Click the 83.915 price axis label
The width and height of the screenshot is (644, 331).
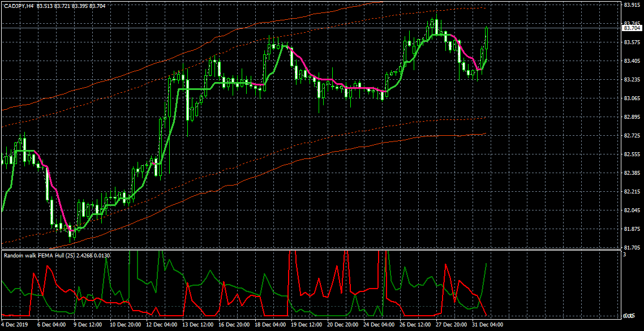point(632,5)
